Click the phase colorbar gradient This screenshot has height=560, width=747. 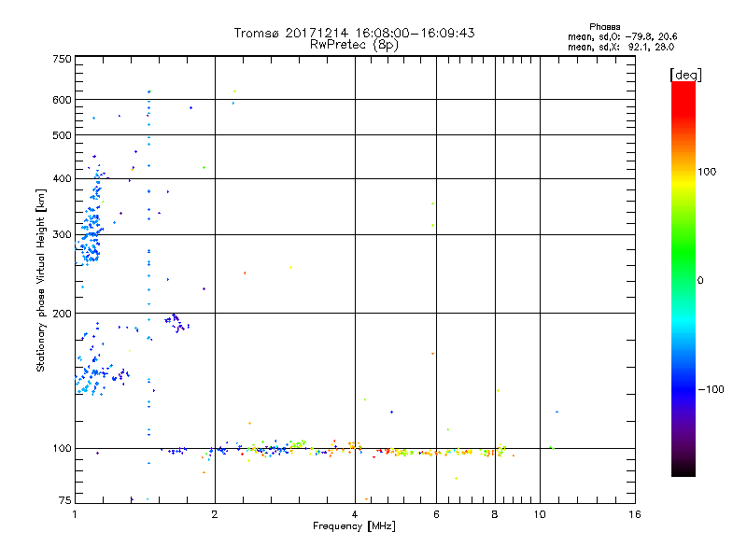pos(684,278)
